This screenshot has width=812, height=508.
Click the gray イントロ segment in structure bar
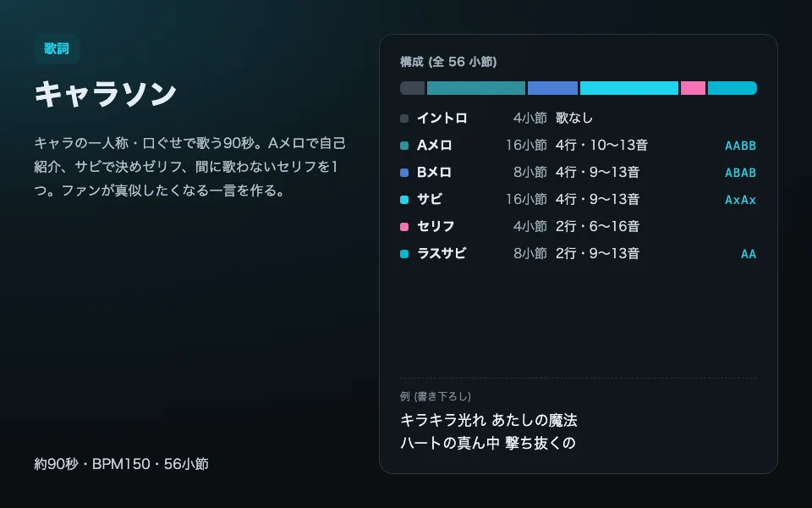[x=412, y=88]
